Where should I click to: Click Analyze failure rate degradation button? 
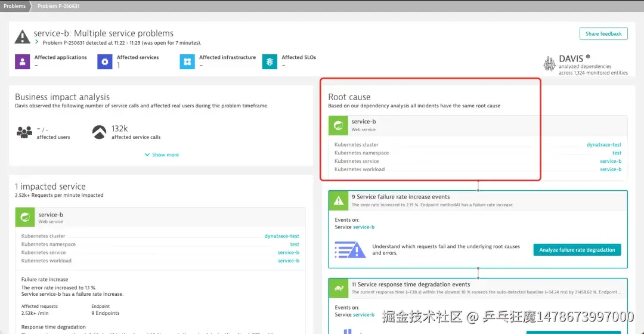[577, 250]
